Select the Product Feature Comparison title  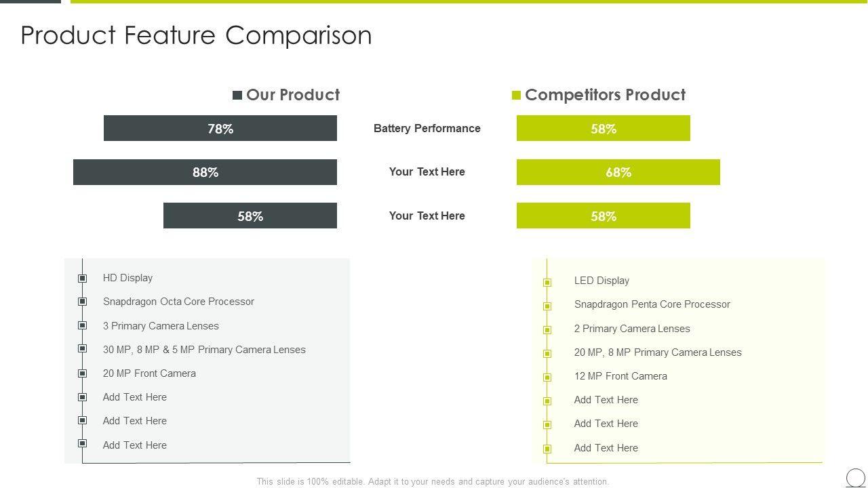click(196, 35)
